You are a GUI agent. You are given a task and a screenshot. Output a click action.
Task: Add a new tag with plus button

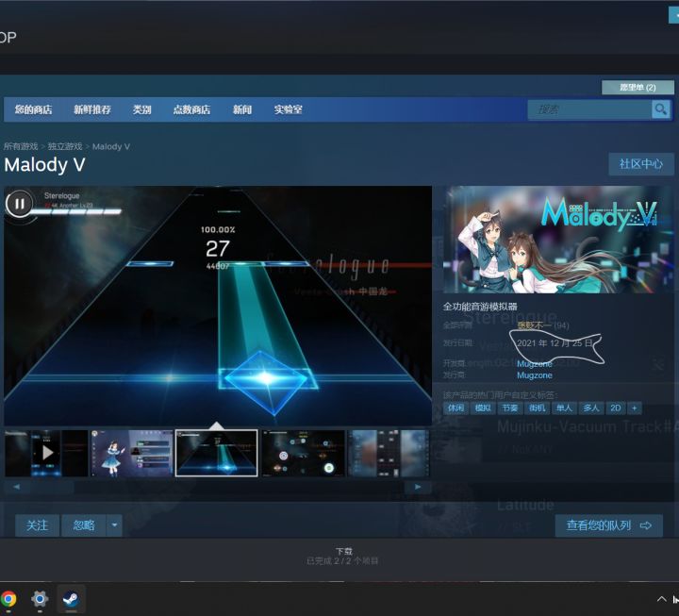pos(635,408)
